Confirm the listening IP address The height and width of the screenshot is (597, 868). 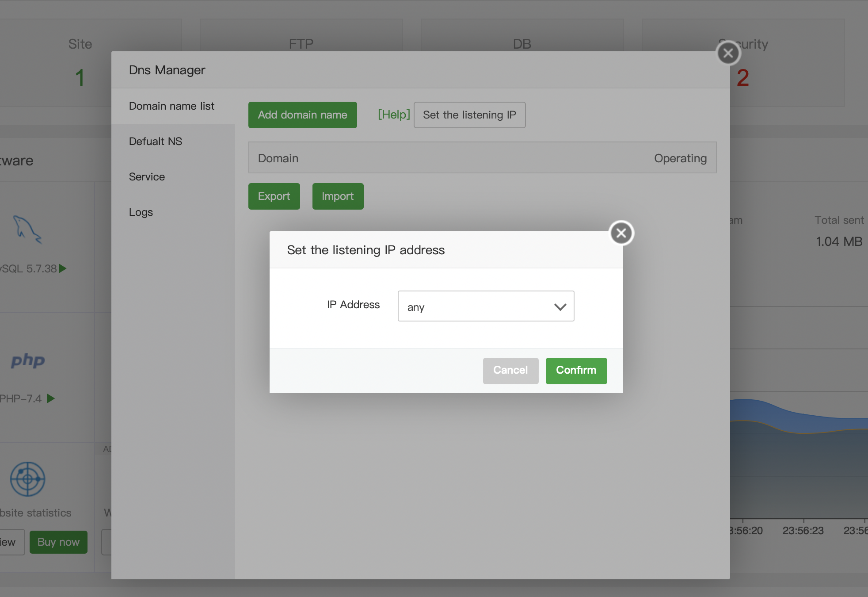tap(576, 371)
